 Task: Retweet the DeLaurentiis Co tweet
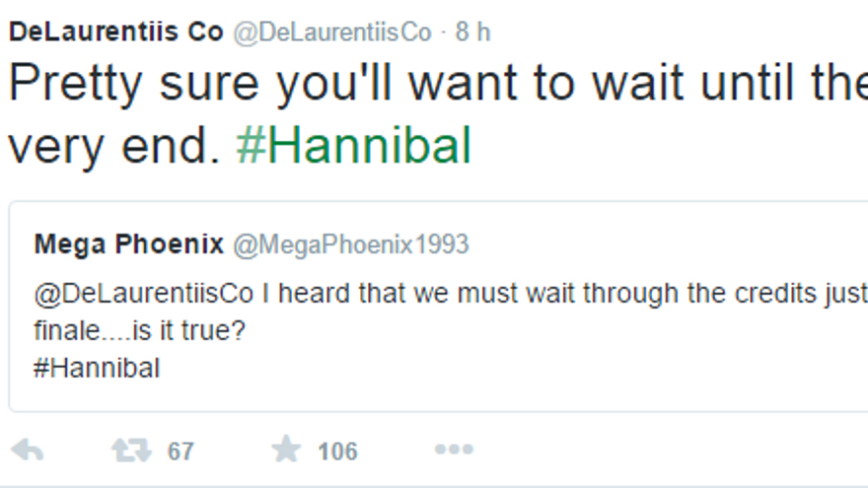tap(130, 451)
